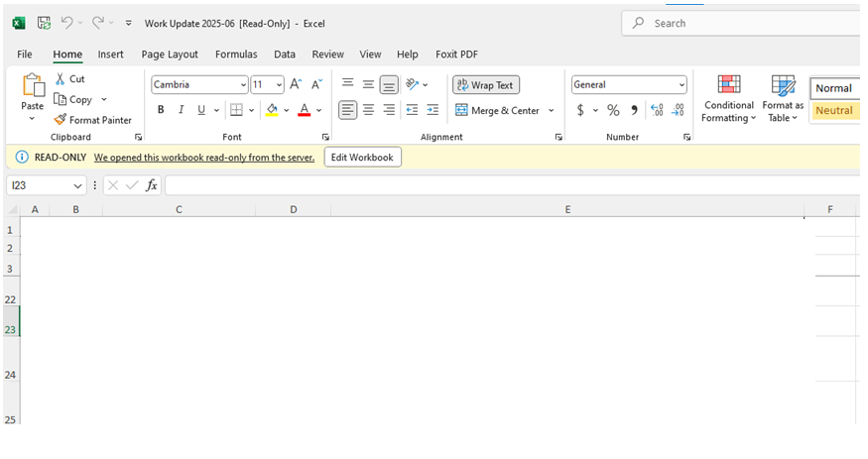This screenshot has height=459, width=868.
Task: Apply percent style
Action: [613, 110]
